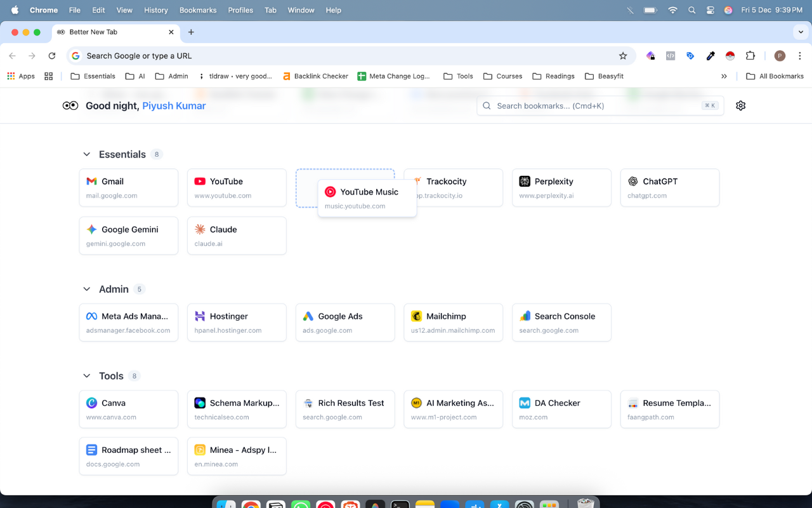This screenshot has width=812, height=508.
Task: Launch the Rich Results Test tool
Action: pos(345,409)
